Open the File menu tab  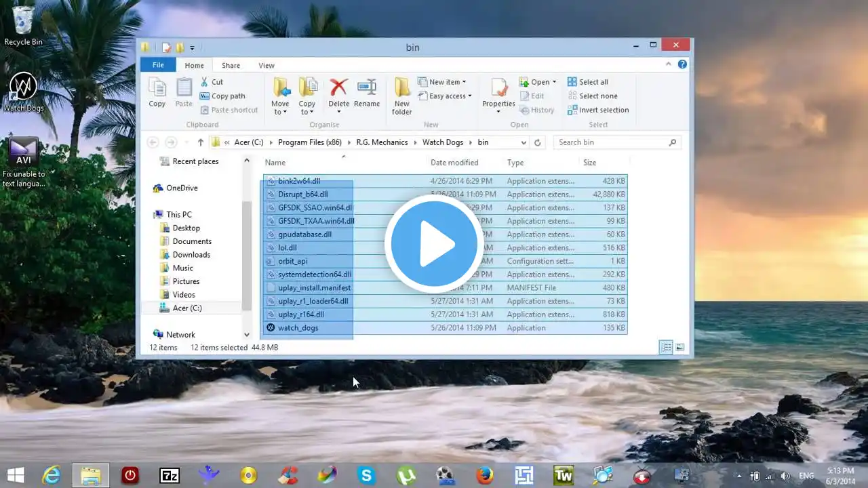point(158,65)
